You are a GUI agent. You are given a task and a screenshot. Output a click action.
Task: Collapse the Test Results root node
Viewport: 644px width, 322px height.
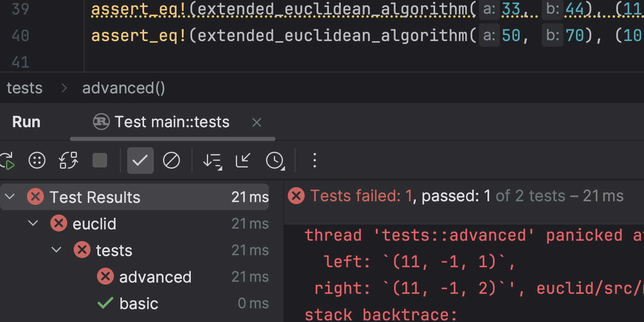[10, 197]
